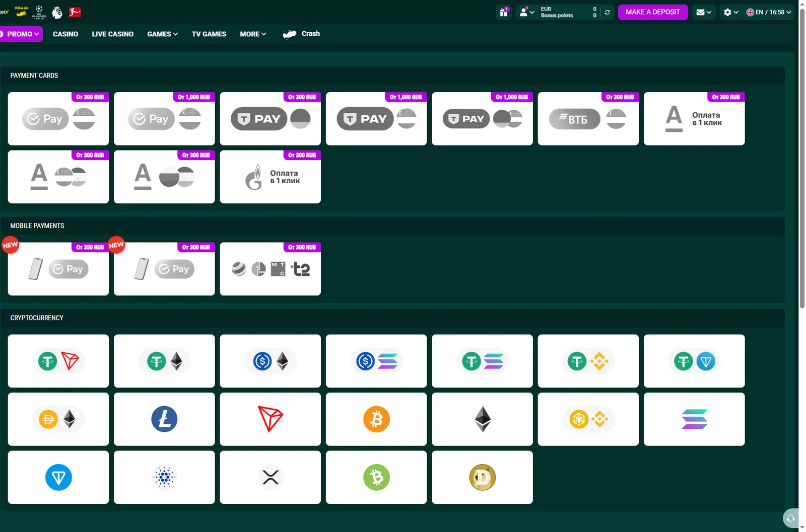Image resolution: width=806 pixels, height=532 pixels.
Task: Choose Litecoin as deposit method
Action: pos(164,419)
